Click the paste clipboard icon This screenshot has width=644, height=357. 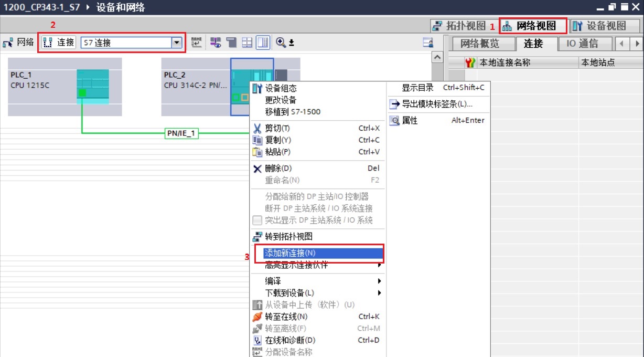(257, 152)
